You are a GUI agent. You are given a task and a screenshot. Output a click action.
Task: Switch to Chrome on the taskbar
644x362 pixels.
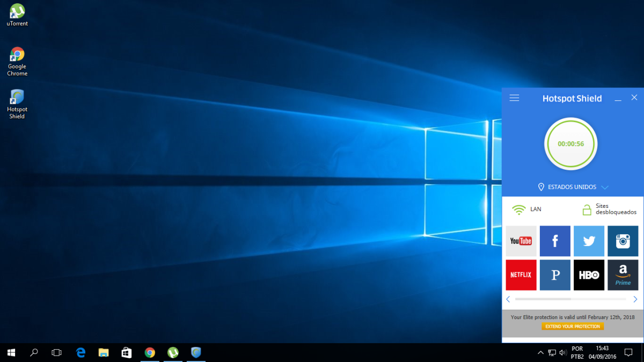pyautogui.click(x=150, y=353)
